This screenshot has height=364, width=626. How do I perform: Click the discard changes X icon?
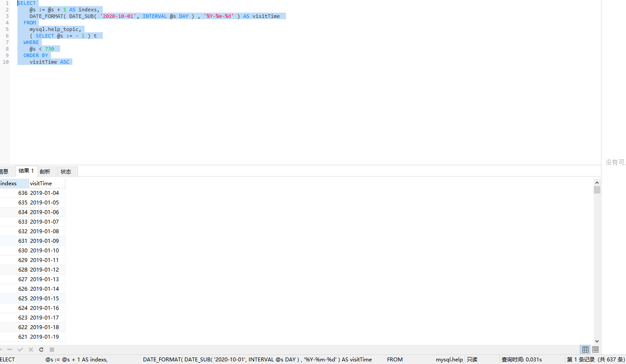31,350
